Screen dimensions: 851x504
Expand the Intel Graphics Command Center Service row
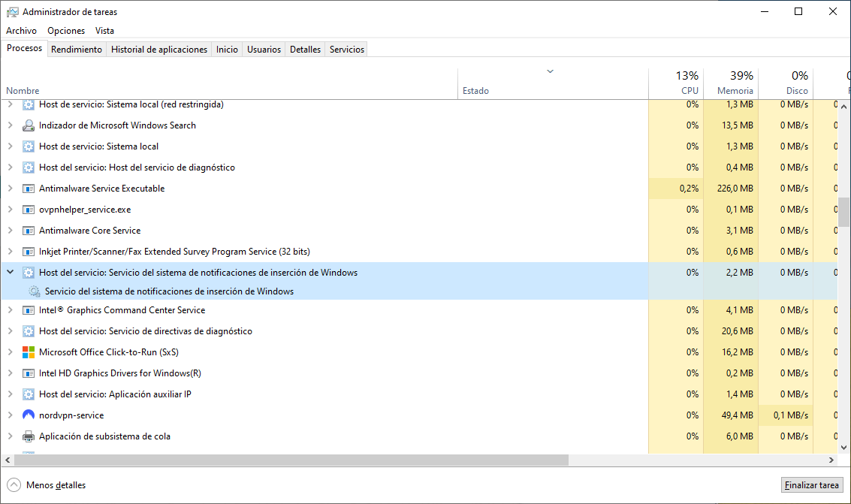click(x=10, y=309)
